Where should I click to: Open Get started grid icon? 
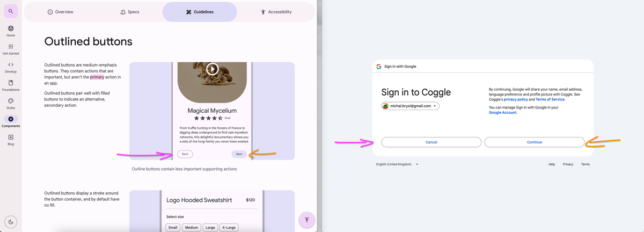11,47
